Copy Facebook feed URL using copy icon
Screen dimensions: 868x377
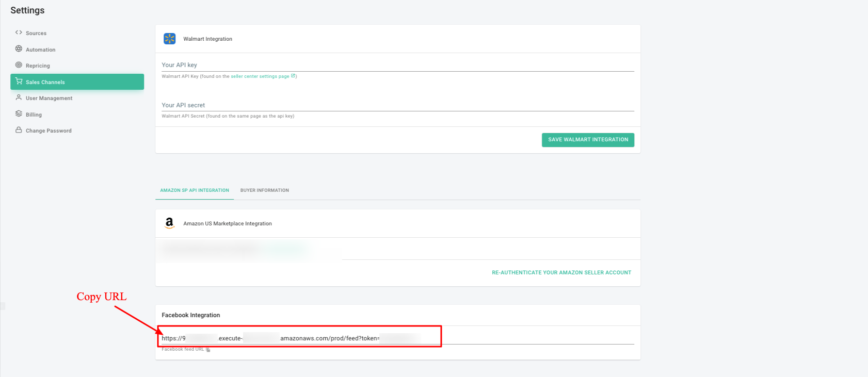pyautogui.click(x=208, y=350)
